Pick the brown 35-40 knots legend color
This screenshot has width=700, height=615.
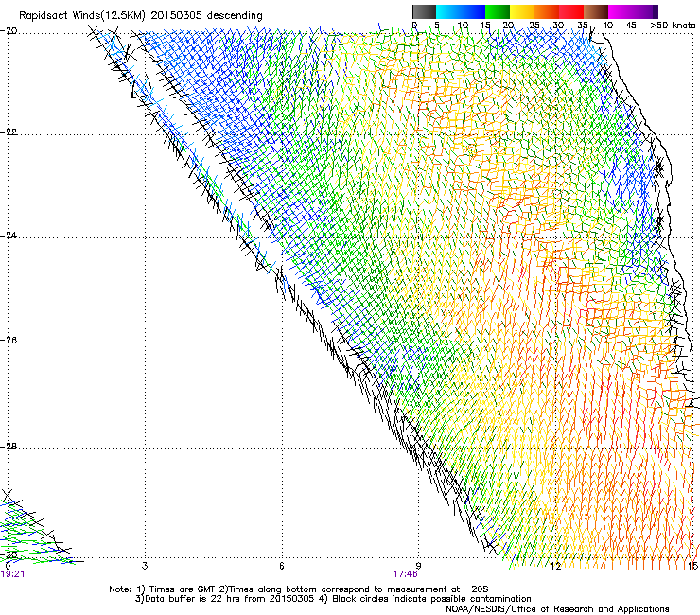[x=596, y=11]
